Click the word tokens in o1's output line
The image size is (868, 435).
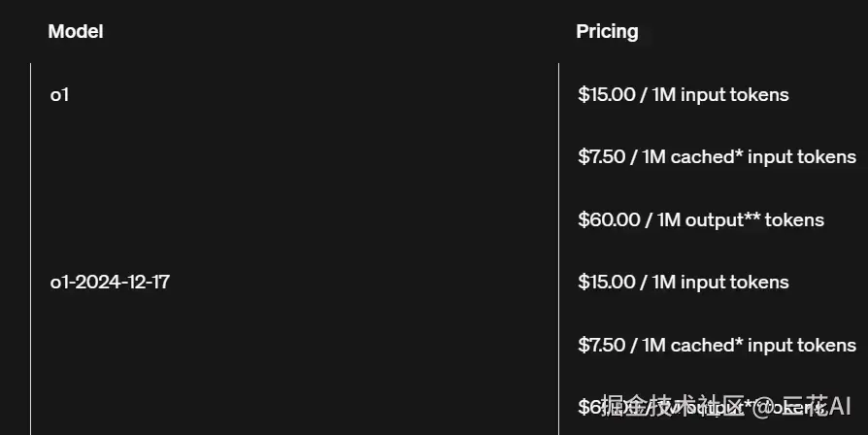pyautogui.click(x=794, y=220)
